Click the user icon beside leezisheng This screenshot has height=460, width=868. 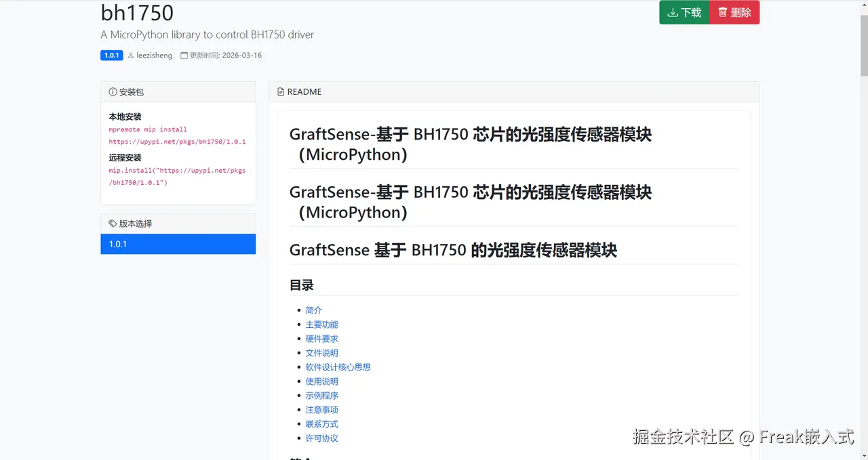[x=131, y=56]
